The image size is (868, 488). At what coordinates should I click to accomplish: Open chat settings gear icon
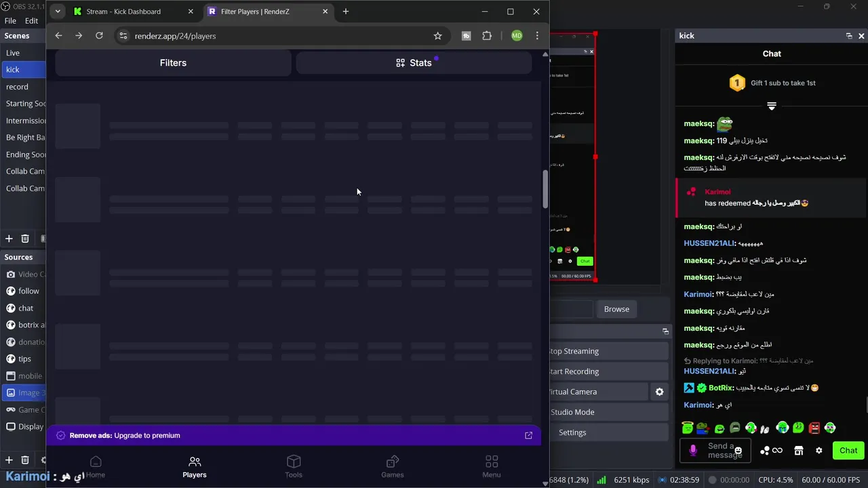(x=819, y=451)
